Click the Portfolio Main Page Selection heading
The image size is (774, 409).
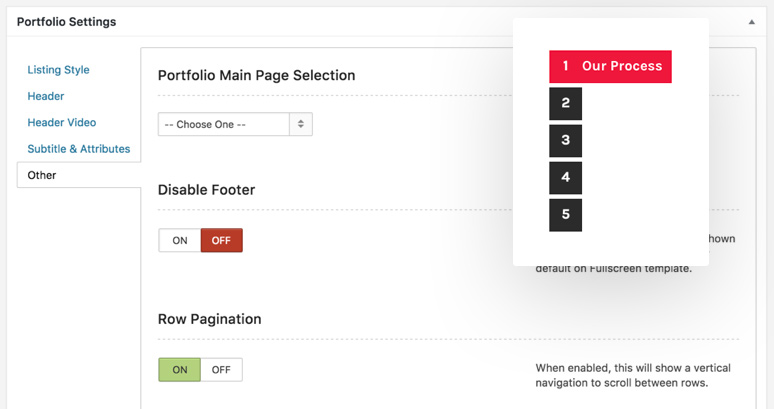[x=257, y=75]
